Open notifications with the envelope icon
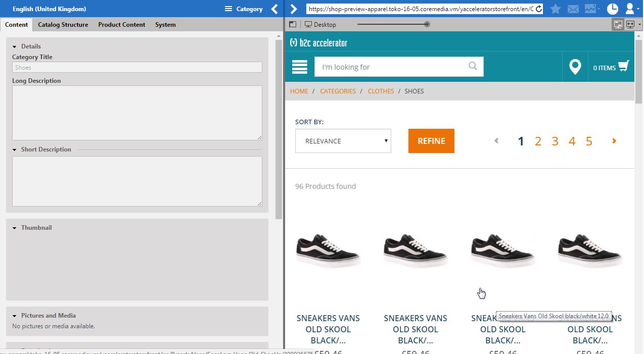Viewport: 644px width, 354px height. pos(573,9)
